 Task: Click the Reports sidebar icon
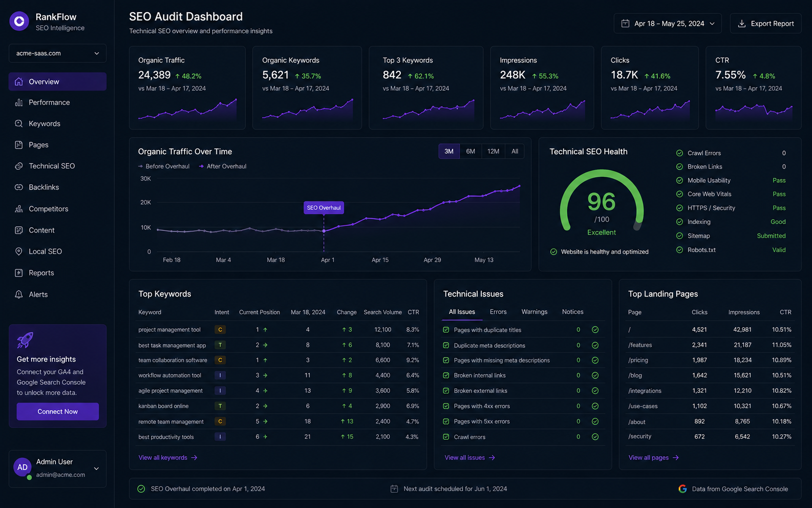pos(19,273)
